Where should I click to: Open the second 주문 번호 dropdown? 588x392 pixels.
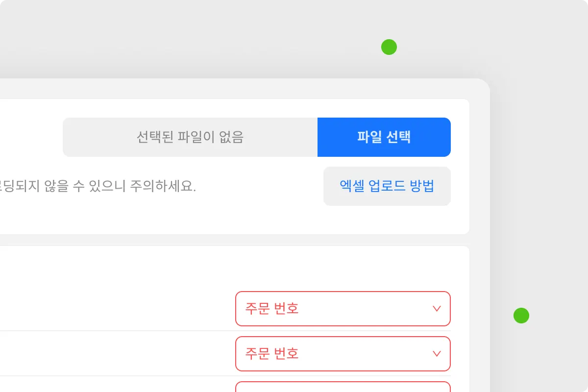tap(343, 354)
